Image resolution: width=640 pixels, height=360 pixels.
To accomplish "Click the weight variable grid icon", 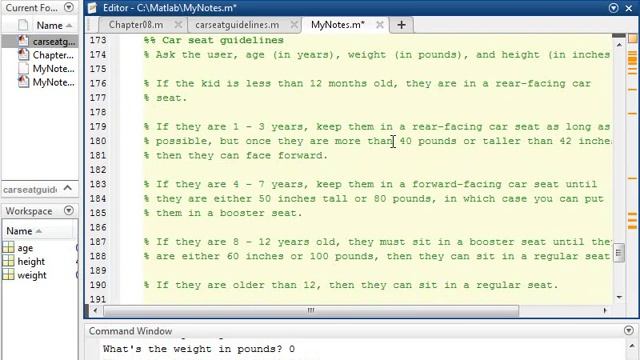I will click(8, 275).
